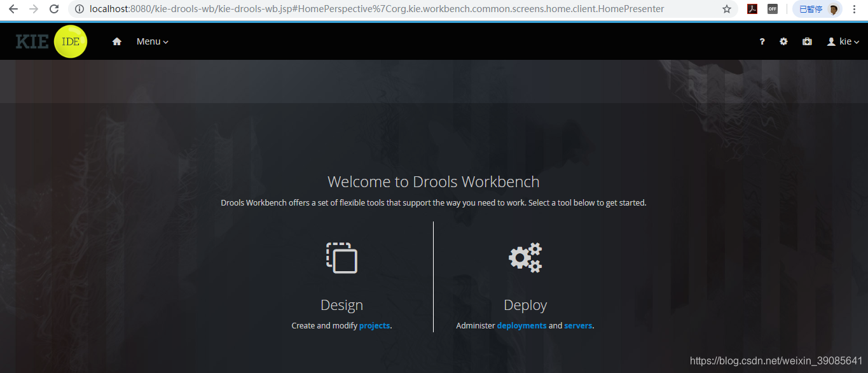Click the PDF extension icon
This screenshot has width=868, height=373.
[x=752, y=9]
